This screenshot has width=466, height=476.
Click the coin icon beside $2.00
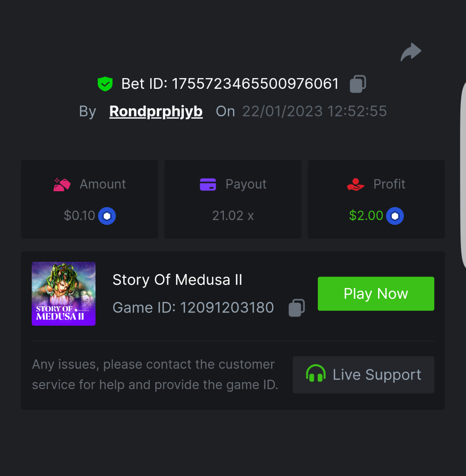tap(395, 216)
